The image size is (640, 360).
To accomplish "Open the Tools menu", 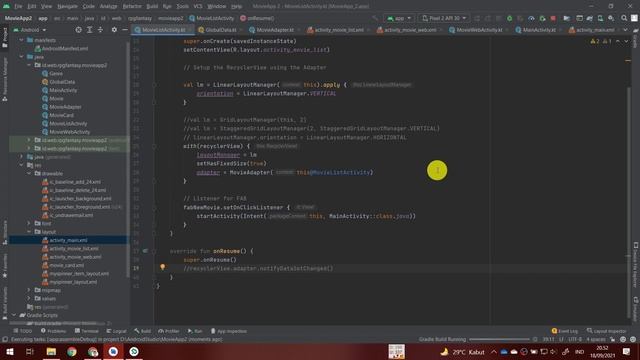I will pos(182,6).
